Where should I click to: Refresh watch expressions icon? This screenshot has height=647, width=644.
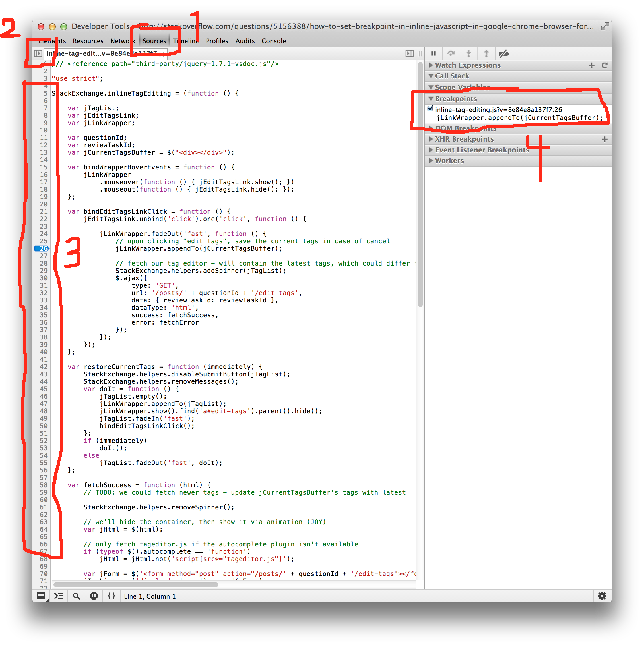click(x=605, y=65)
